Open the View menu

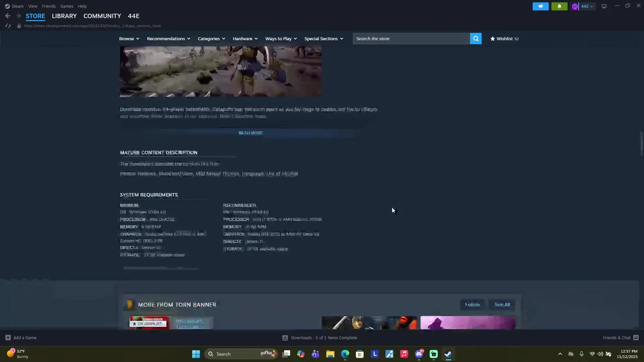(33, 6)
